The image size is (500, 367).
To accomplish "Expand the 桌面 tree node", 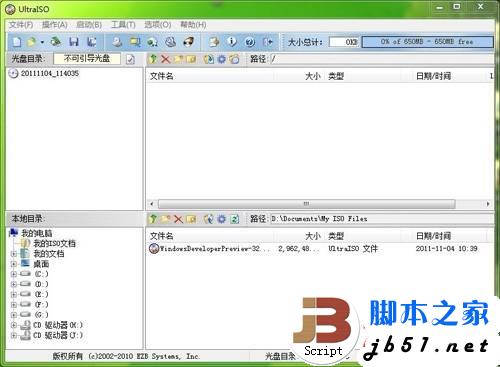I will (x=14, y=264).
